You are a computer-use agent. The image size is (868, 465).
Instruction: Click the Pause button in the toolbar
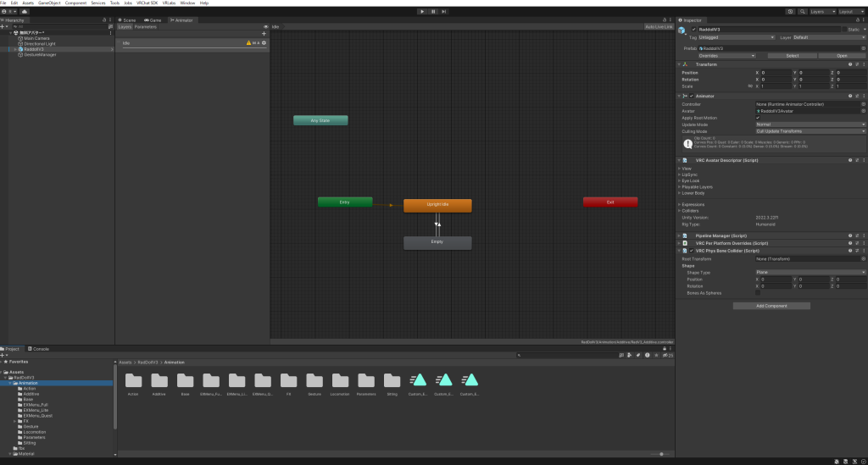click(x=433, y=12)
